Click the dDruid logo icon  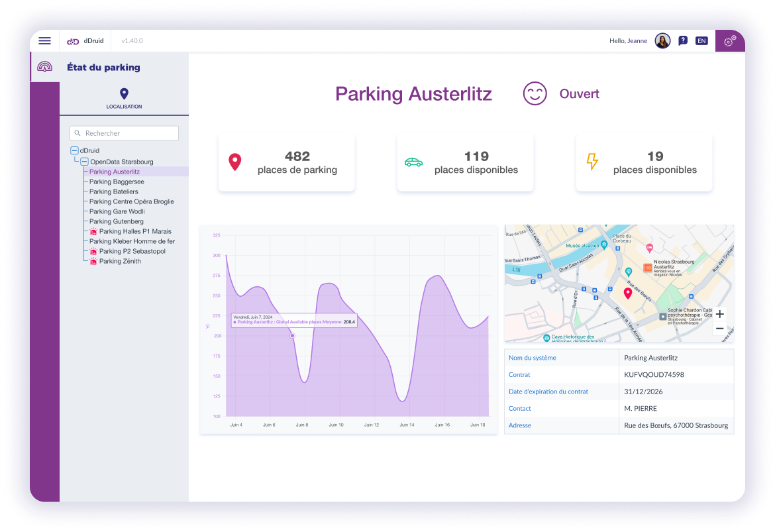click(73, 41)
